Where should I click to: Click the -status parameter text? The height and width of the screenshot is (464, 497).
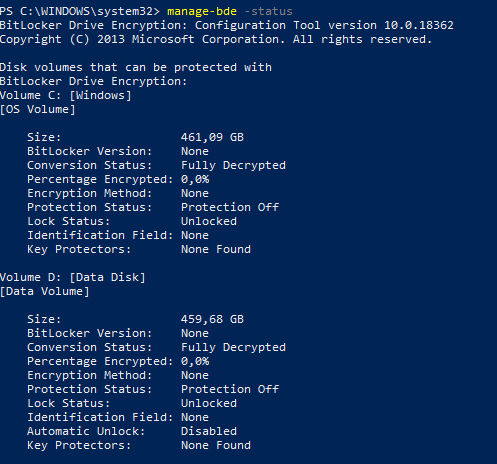pos(268,11)
